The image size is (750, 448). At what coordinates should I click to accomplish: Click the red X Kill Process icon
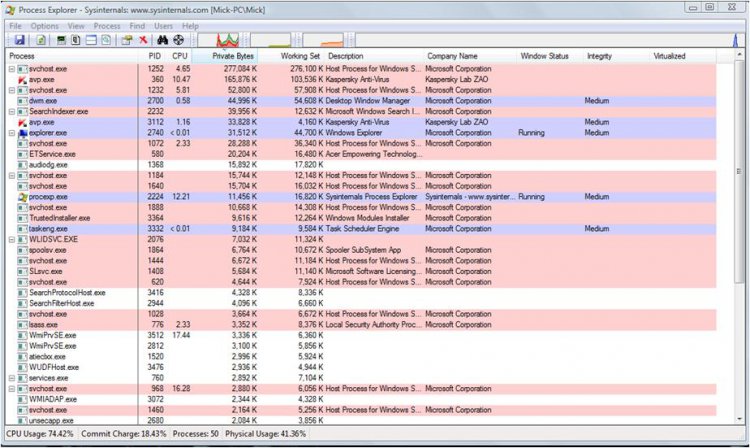pyautogui.click(x=143, y=40)
